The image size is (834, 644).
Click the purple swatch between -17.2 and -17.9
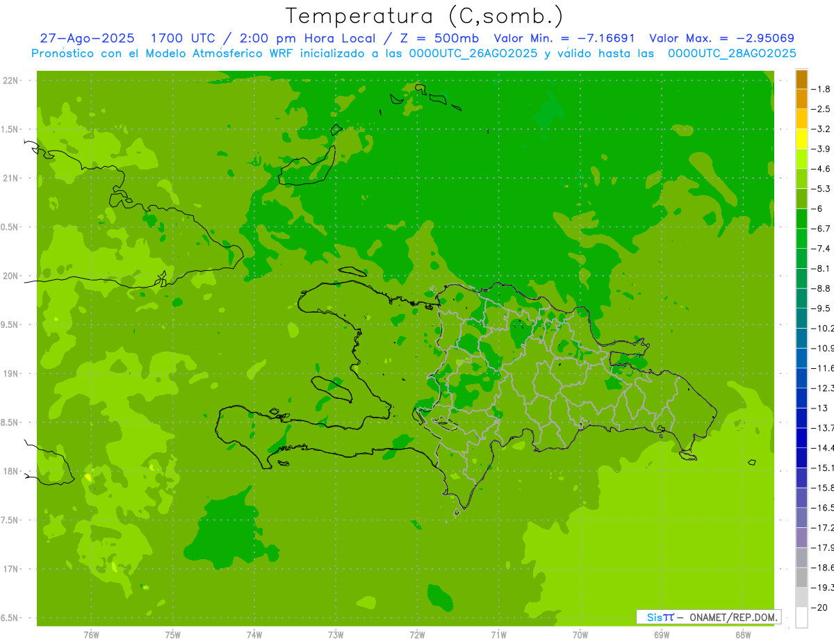click(801, 537)
